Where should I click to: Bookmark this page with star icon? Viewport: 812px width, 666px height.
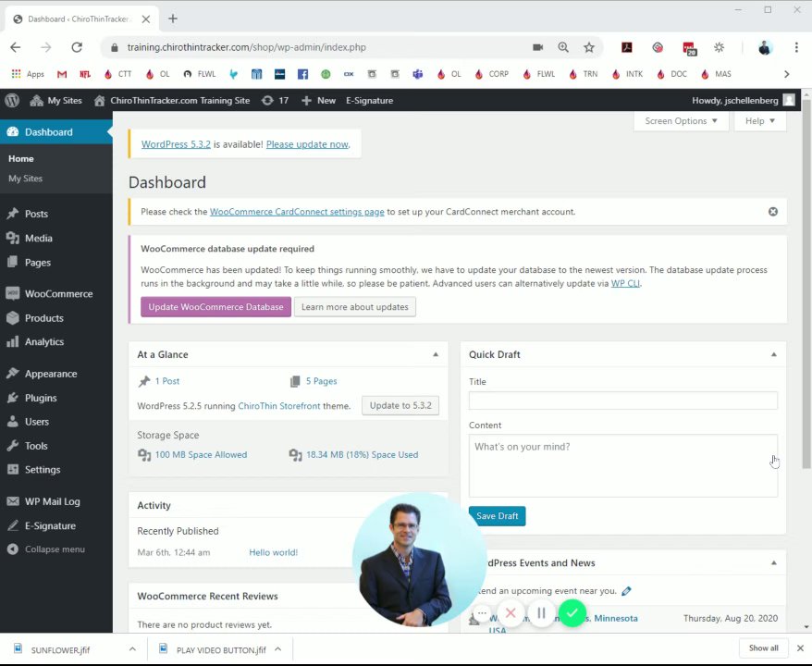coord(589,47)
